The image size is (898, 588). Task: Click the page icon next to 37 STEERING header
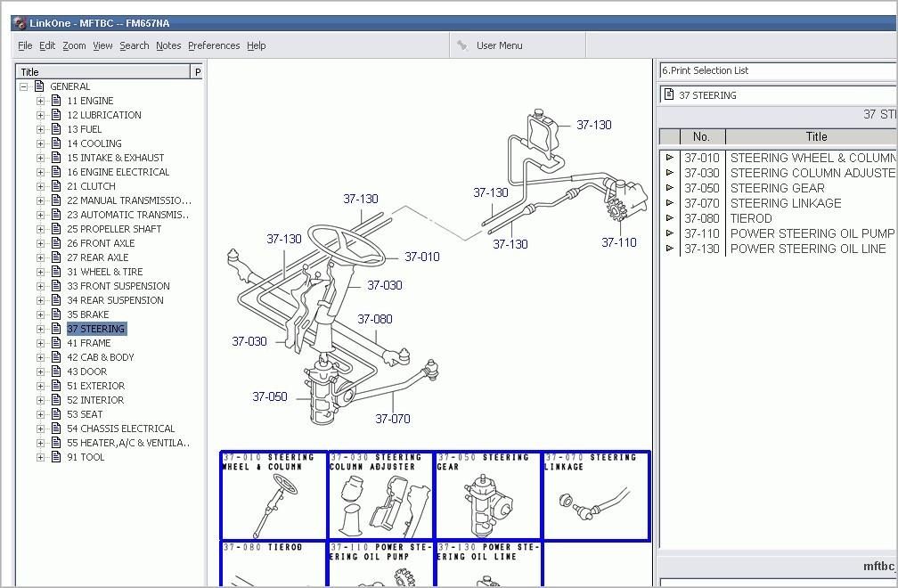669,95
